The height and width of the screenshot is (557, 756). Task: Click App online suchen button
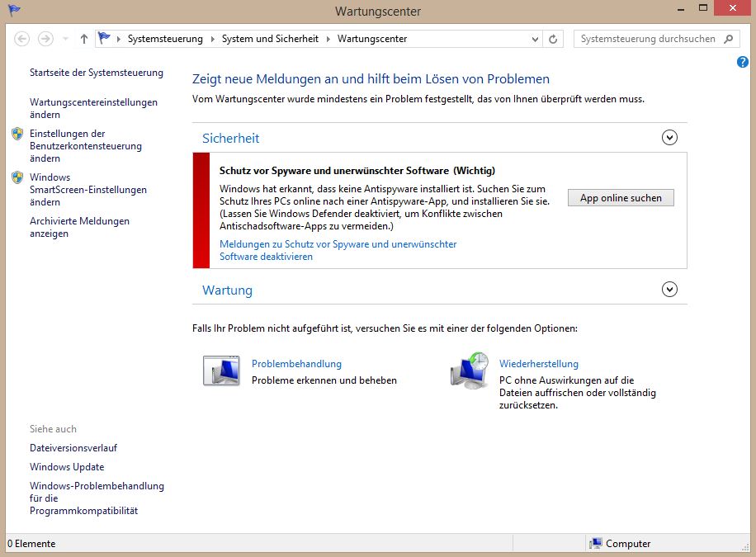click(621, 198)
